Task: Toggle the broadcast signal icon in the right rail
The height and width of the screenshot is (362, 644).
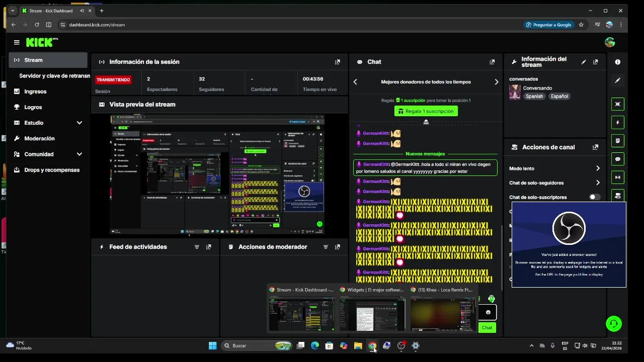Action: tap(618, 177)
